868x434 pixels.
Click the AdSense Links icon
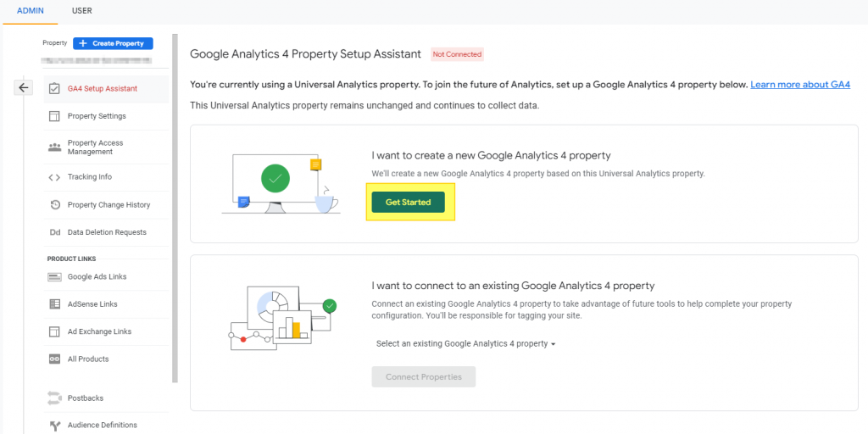(54, 304)
